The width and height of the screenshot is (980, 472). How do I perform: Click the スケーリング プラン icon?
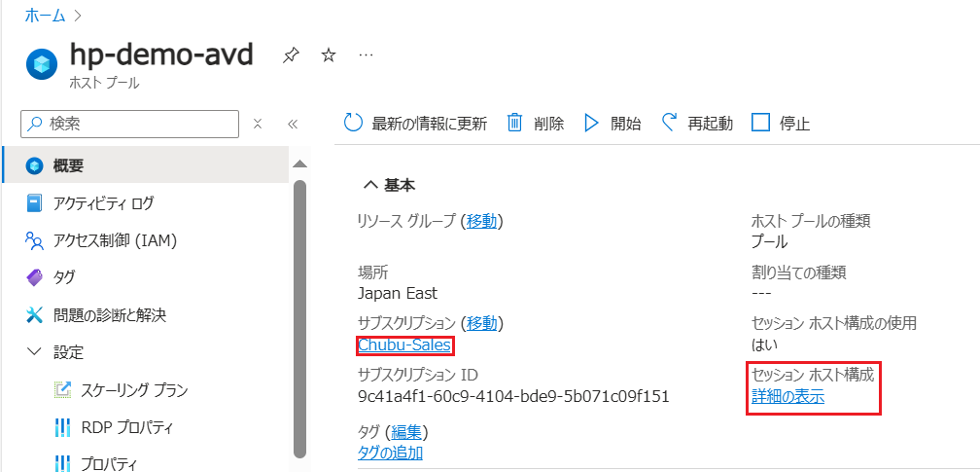point(62,390)
